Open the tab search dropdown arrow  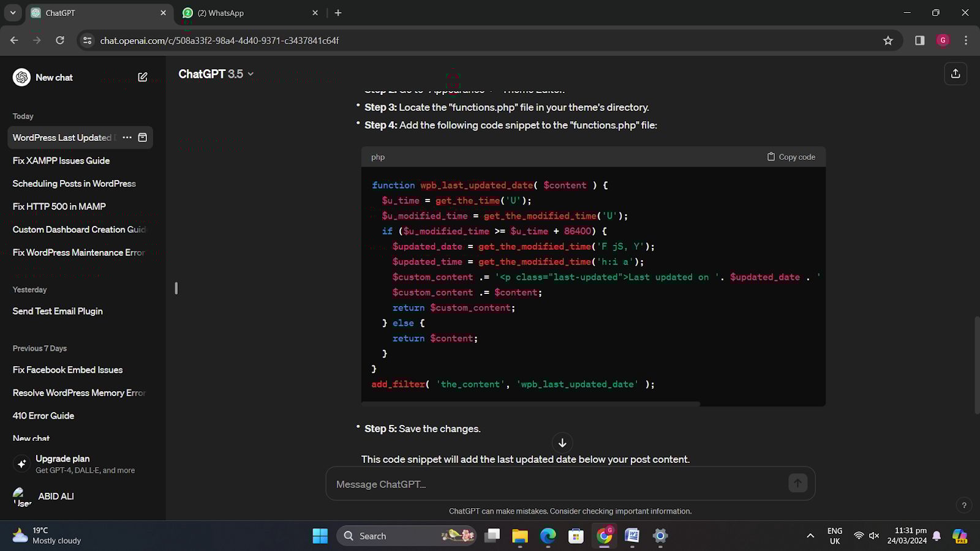point(13,13)
